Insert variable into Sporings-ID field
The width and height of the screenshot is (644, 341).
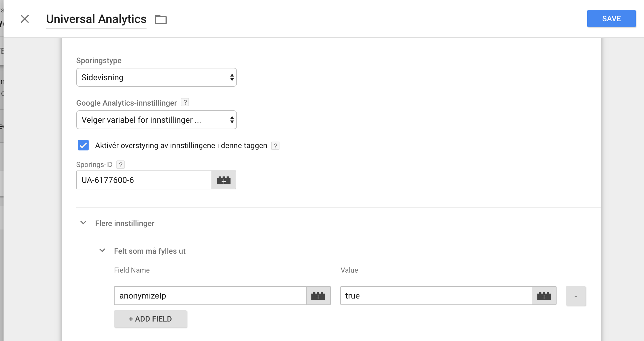coord(224,180)
